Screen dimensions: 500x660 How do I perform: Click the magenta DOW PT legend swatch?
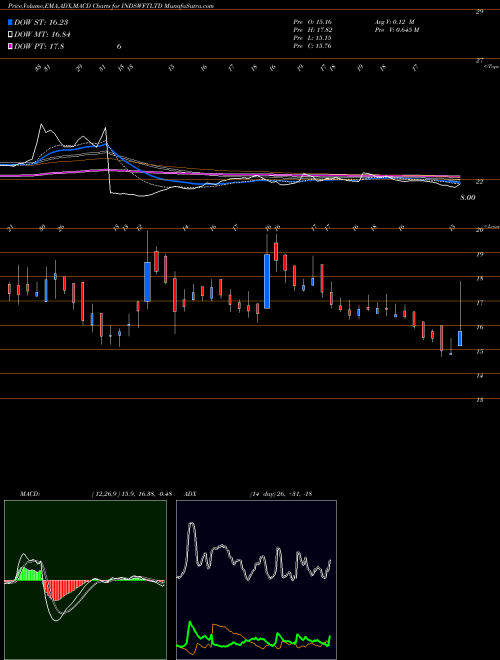[x=10, y=46]
